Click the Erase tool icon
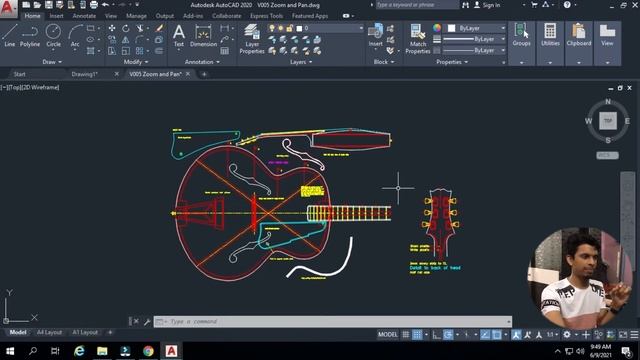 (159, 28)
